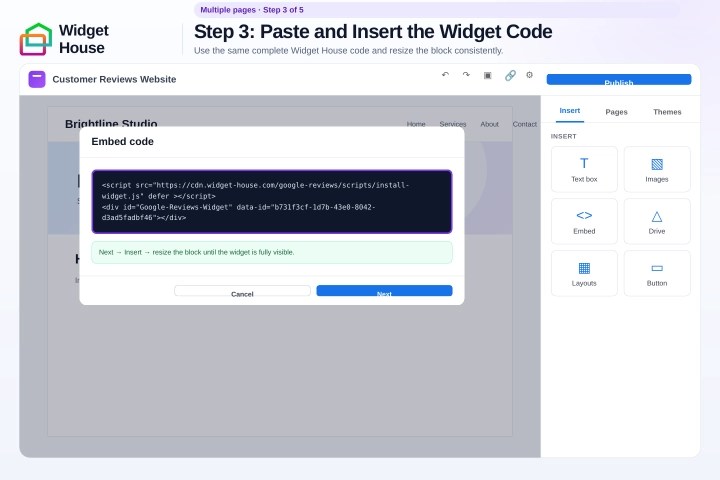Open the preview device icon
Screen dimensions: 720x480
[488, 75]
